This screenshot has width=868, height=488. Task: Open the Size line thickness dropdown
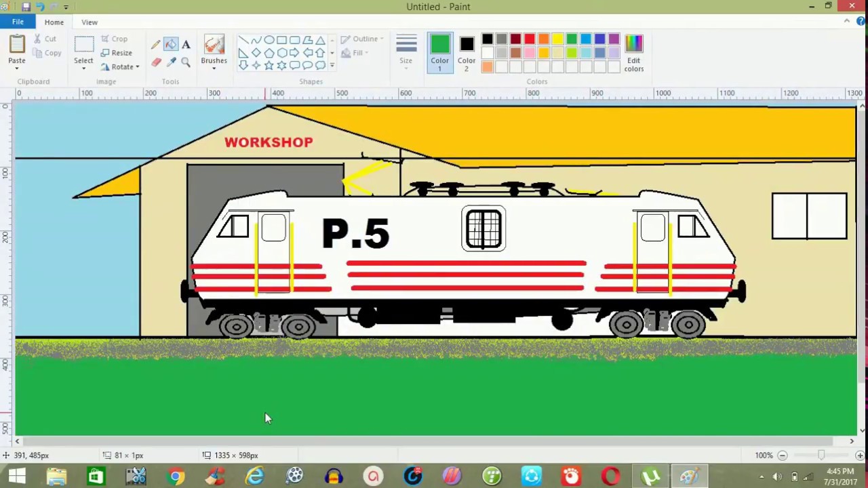pos(406,52)
